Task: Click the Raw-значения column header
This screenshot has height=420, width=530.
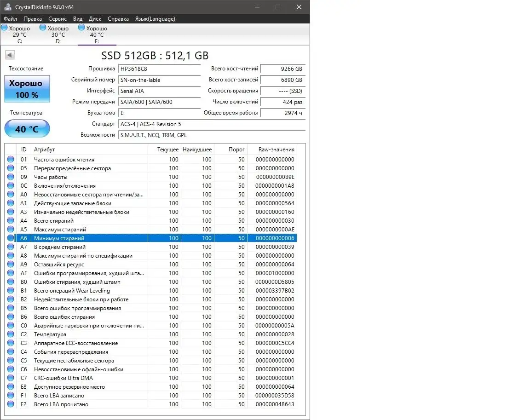Action: coord(276,150)
